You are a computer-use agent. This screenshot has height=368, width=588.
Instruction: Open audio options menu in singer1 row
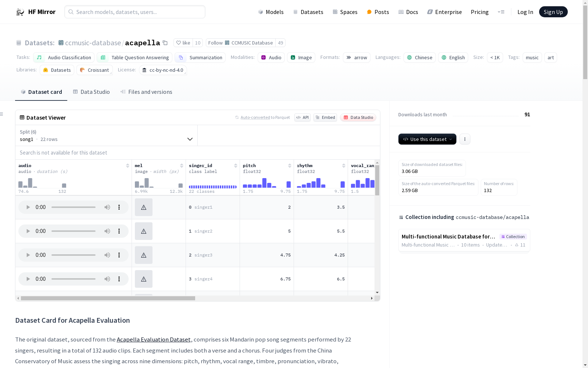tap(119, 207)
